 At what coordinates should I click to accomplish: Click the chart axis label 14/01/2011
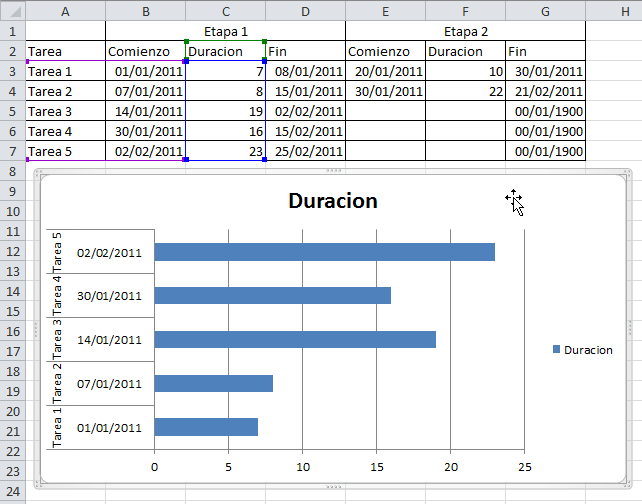pyautogui.click(x=109, y=340)
